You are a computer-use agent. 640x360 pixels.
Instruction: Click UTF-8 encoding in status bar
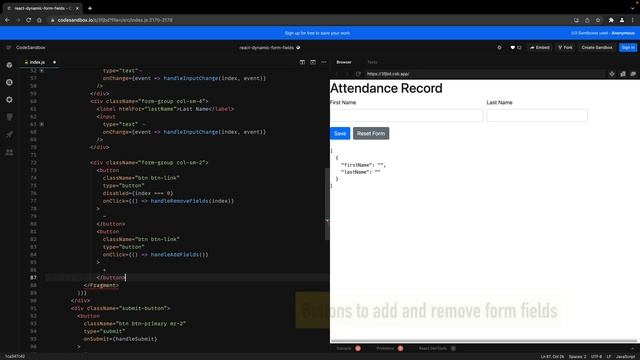pos(596,357)
